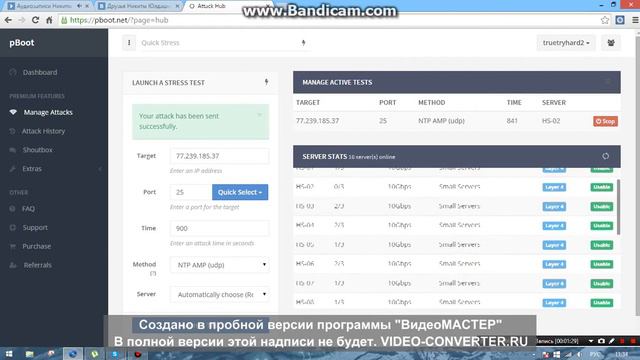Click the server stats list scrollbar
The height and width of the screenshot is (360, 640).
pyautogui.click(x=618, y=207)
